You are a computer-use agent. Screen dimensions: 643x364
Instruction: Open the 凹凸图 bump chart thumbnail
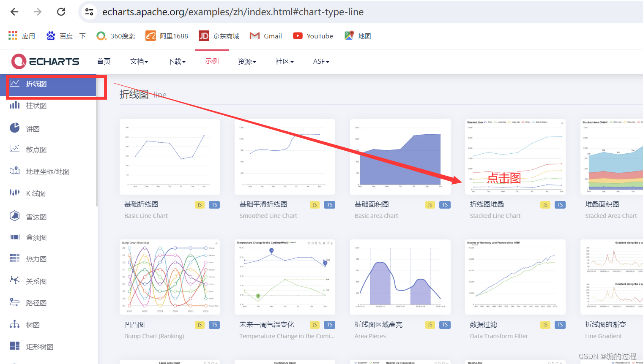coord(170,277)
